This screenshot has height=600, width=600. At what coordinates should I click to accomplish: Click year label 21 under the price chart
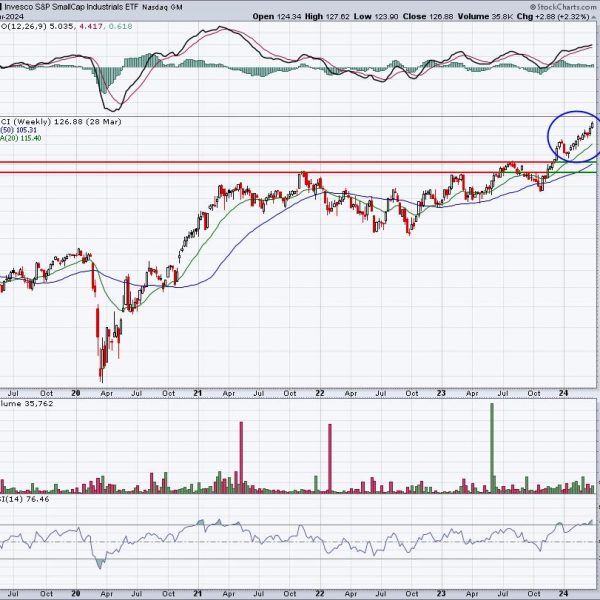tap(197, 393)
